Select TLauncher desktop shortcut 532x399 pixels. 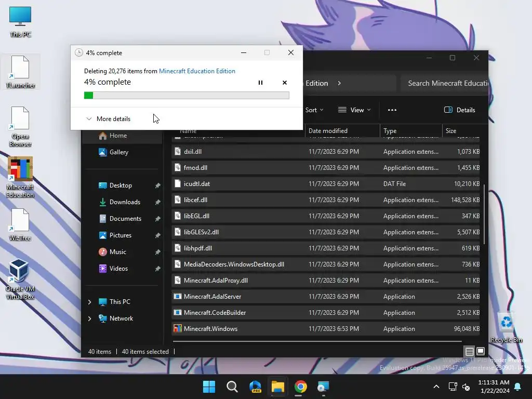(x=20, y=72)
